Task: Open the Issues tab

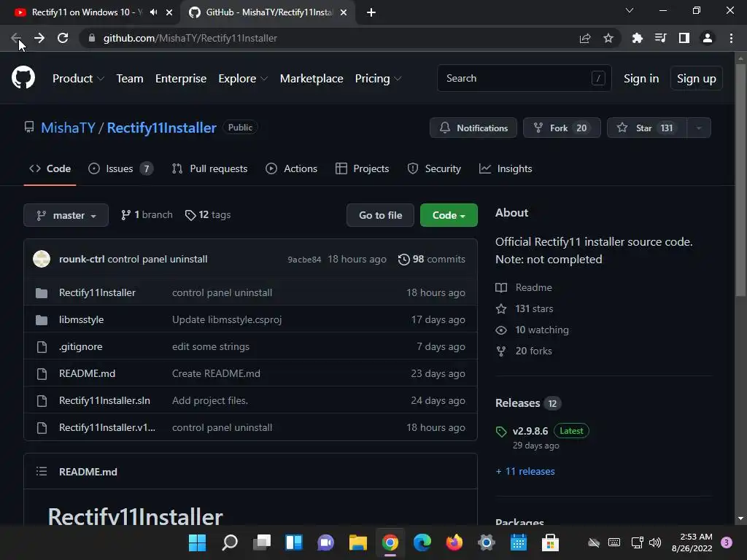Action: click(x=121, y=168)
